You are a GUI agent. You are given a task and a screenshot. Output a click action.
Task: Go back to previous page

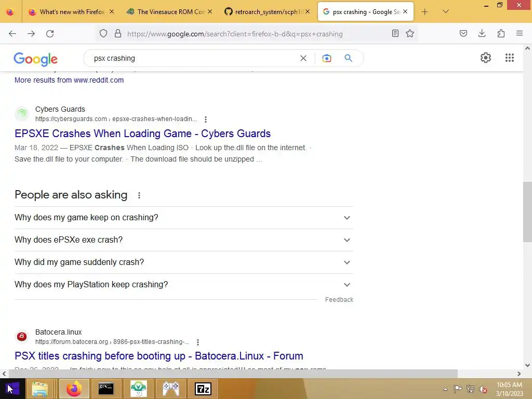pos(12,34)
